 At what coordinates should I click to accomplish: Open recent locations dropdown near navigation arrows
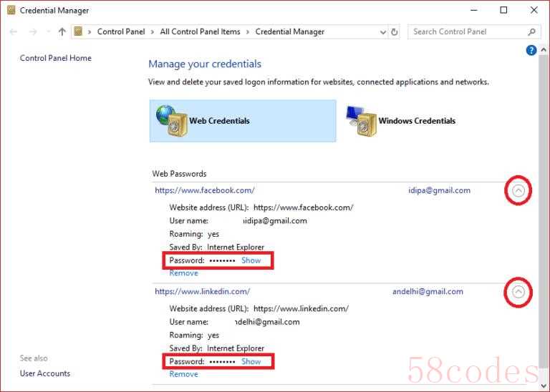[49, 32]
